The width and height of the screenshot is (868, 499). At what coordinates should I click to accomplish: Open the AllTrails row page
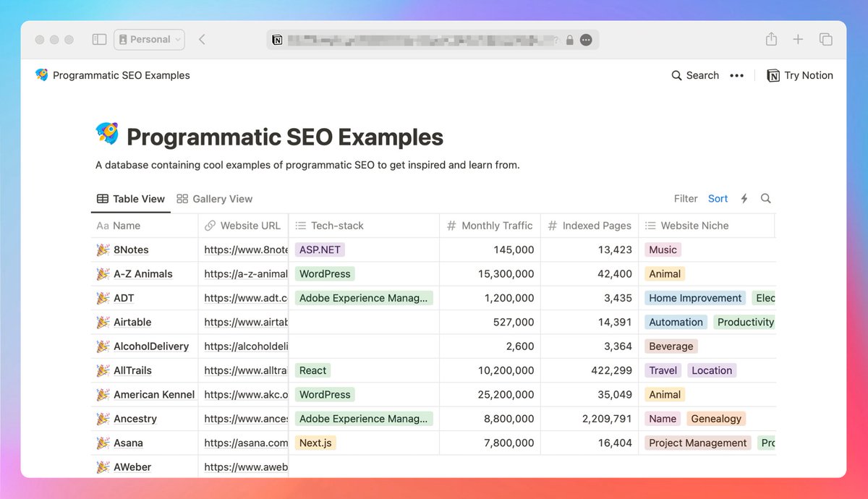(132, 370)
